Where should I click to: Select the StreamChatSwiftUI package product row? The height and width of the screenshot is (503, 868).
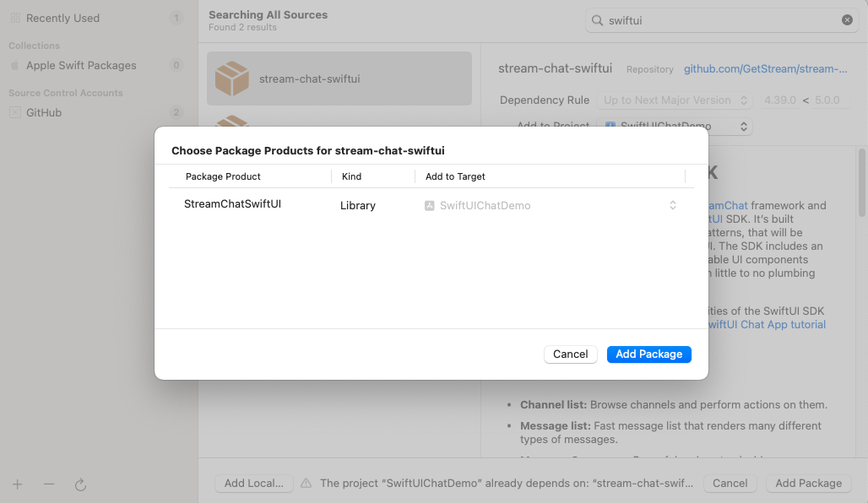coord(232,204)
